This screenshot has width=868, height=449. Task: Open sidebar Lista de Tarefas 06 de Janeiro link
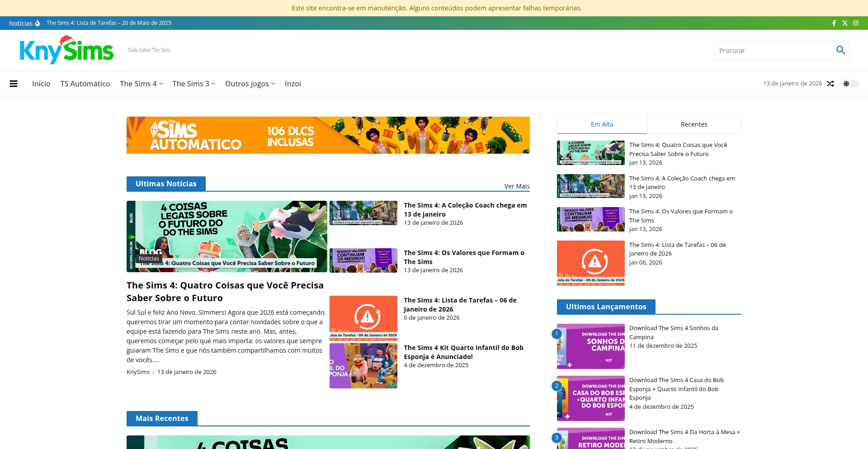(x=678, y=249)
